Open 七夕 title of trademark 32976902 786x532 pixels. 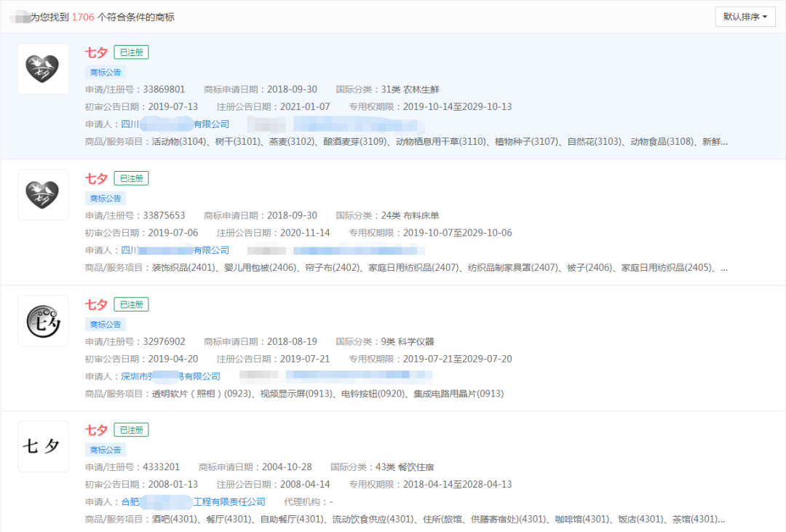click(96, 304)
